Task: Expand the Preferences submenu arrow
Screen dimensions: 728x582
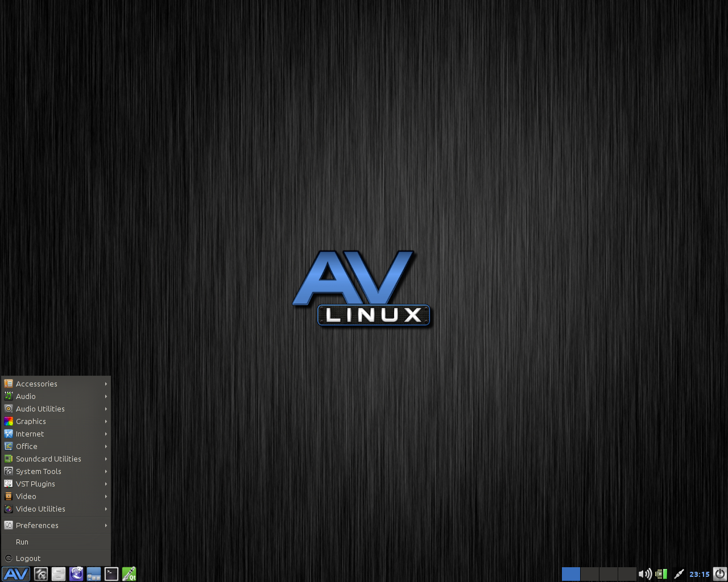Action: click(x=106, y=525)
